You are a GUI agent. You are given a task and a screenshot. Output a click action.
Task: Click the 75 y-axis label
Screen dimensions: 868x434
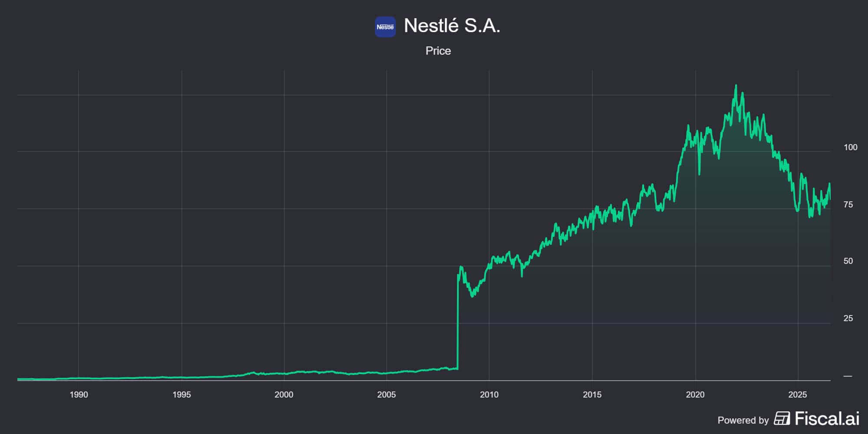tap(848, 204)
